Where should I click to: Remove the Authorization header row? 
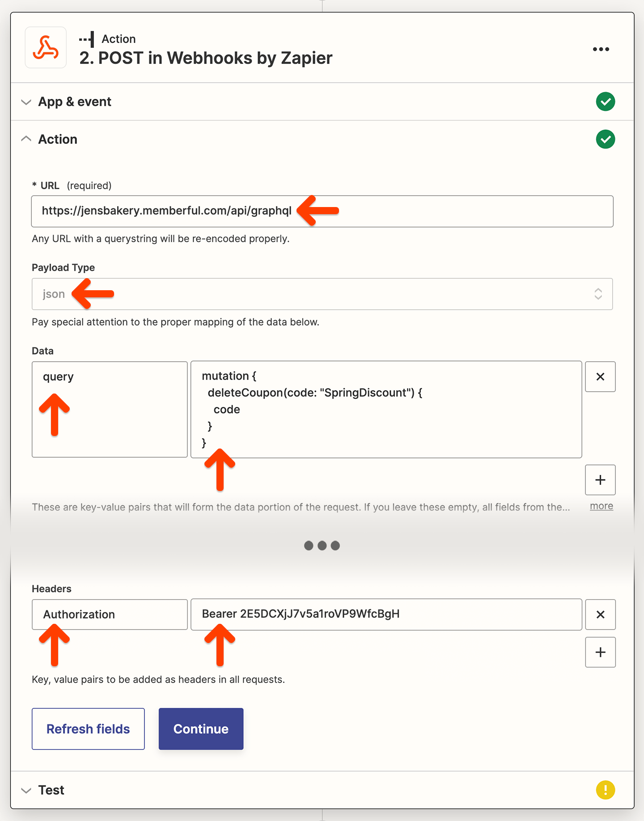tap(600, 614)
